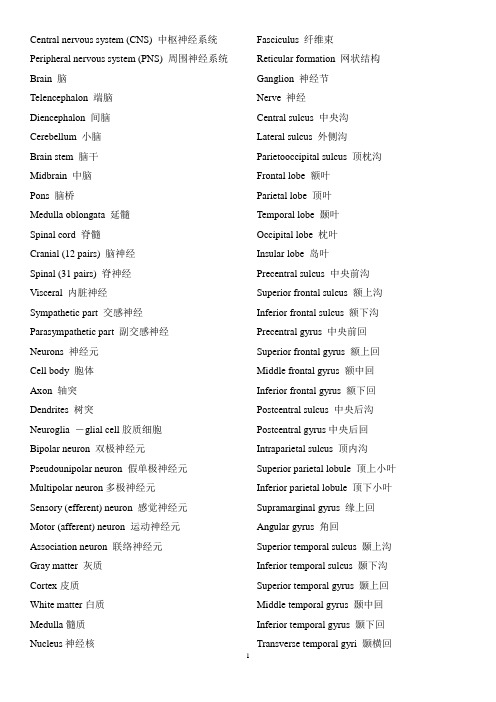Select the Peripheral nervous system (PNS) line

(x=129, y=59)
